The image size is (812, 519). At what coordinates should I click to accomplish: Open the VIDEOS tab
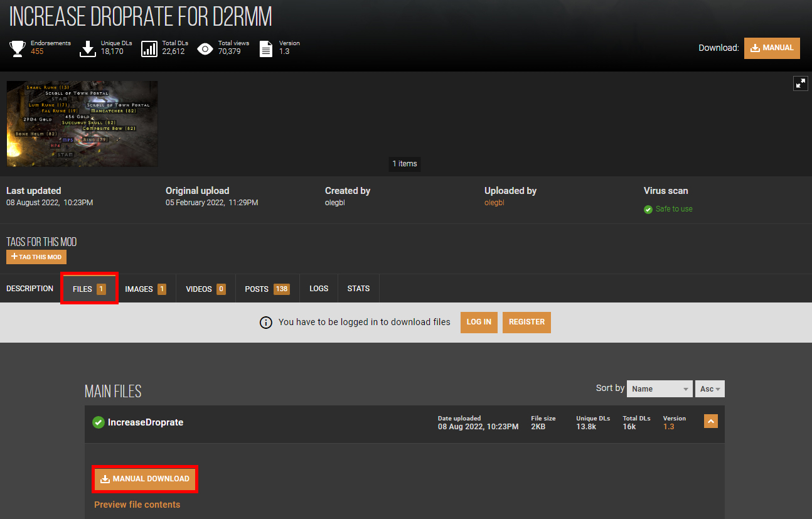pyautogui.click(x=206, y=289)
